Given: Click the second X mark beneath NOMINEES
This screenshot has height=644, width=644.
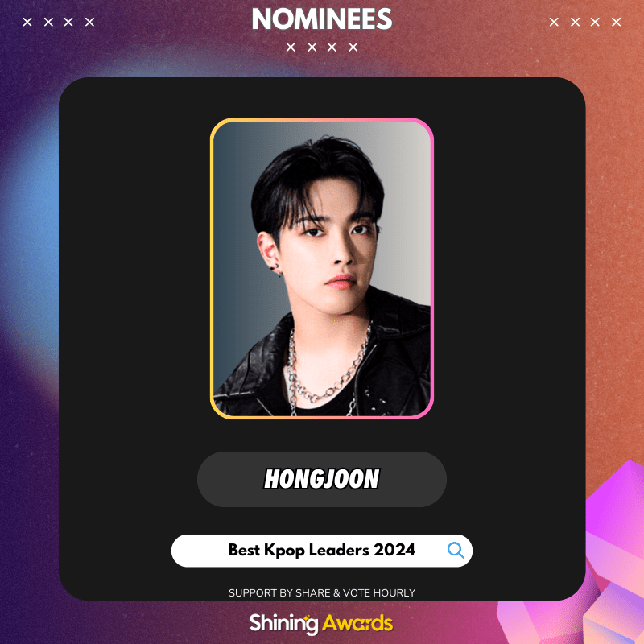Looking at the screenshot, I should [312, 47].
